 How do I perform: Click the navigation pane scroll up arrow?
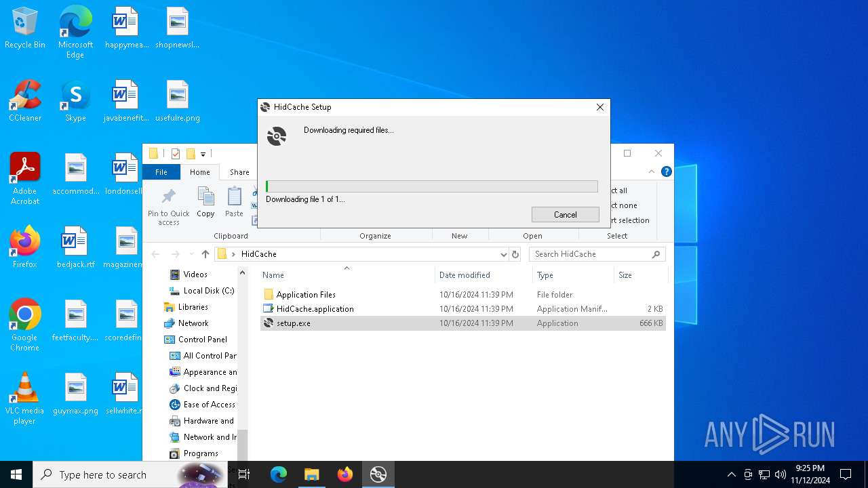[x=243, y=272]
